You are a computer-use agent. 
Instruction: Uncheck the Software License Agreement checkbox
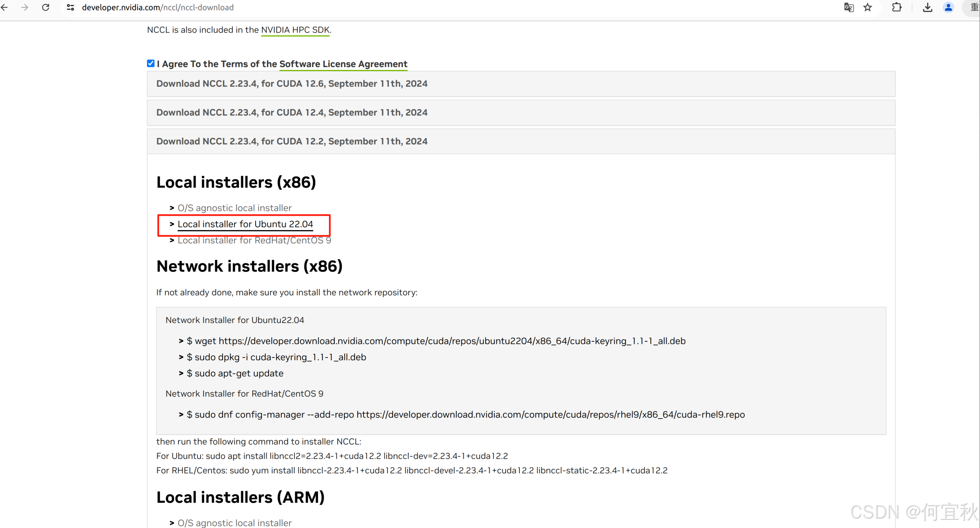click(151, 63)
